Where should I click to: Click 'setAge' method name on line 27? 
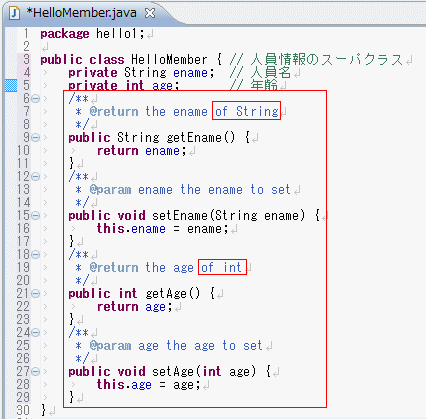point(173,372)
